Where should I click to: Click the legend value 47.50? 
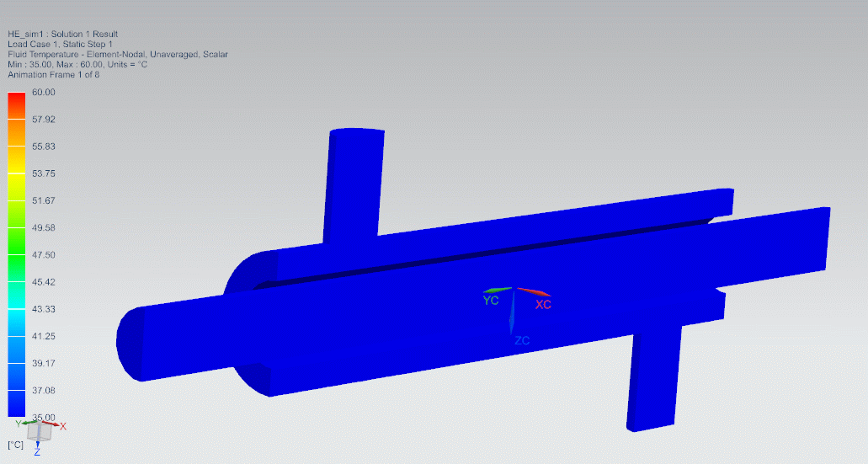point(43,254)
